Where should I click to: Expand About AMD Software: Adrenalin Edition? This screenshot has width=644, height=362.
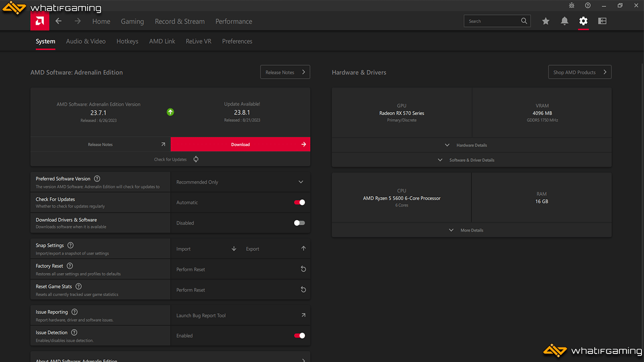point(170,358)
